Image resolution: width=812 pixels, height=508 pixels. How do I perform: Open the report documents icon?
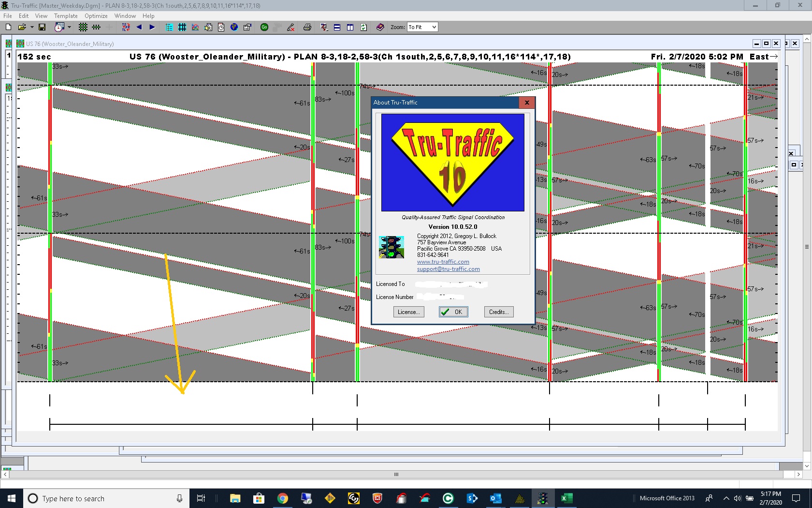pos(208,27)
